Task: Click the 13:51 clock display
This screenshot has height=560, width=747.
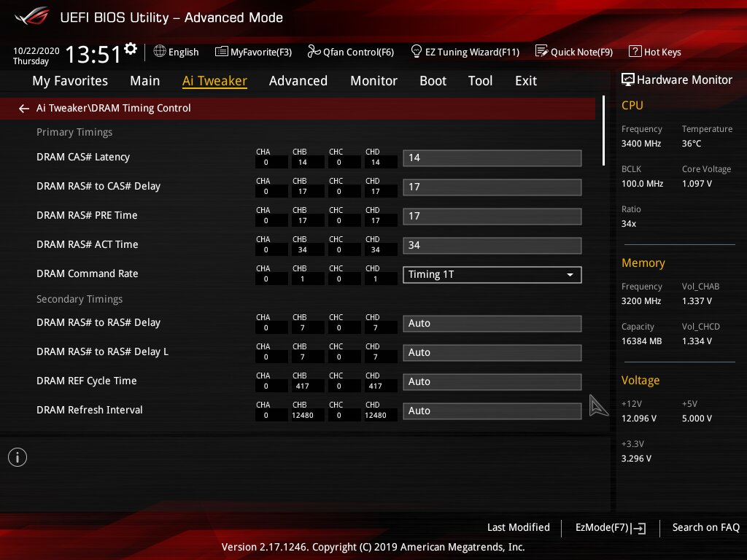Action: coord(93,54)
